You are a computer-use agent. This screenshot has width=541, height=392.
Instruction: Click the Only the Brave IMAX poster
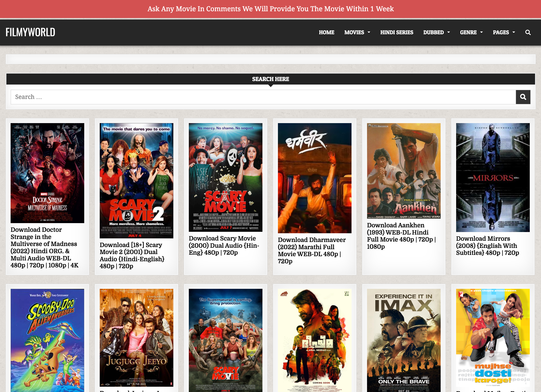404,340
